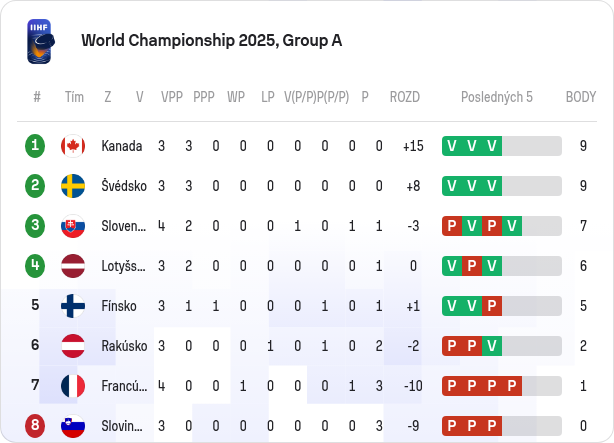Open Canada's flag icon
Screen dimensions: 614x443
pos(73,146)
